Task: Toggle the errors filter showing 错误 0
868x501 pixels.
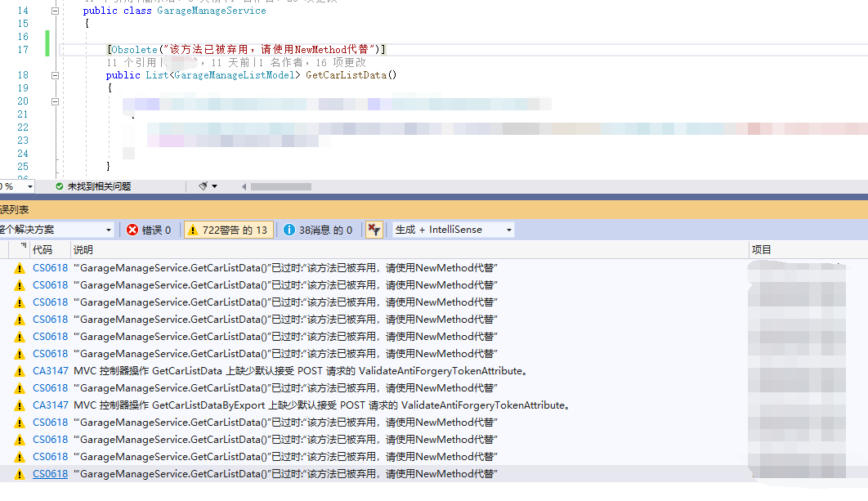Action: [148, 230]
